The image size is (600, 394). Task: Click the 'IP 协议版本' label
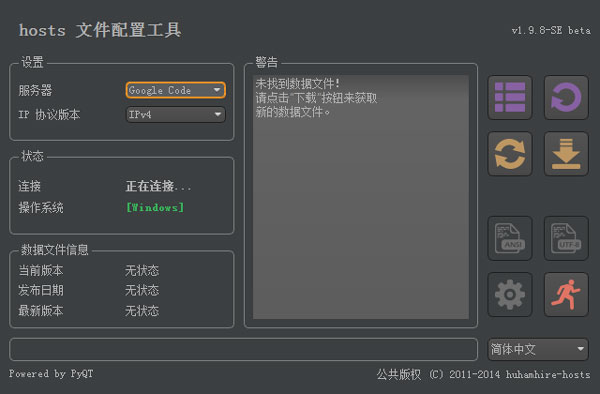coord(49,114)
